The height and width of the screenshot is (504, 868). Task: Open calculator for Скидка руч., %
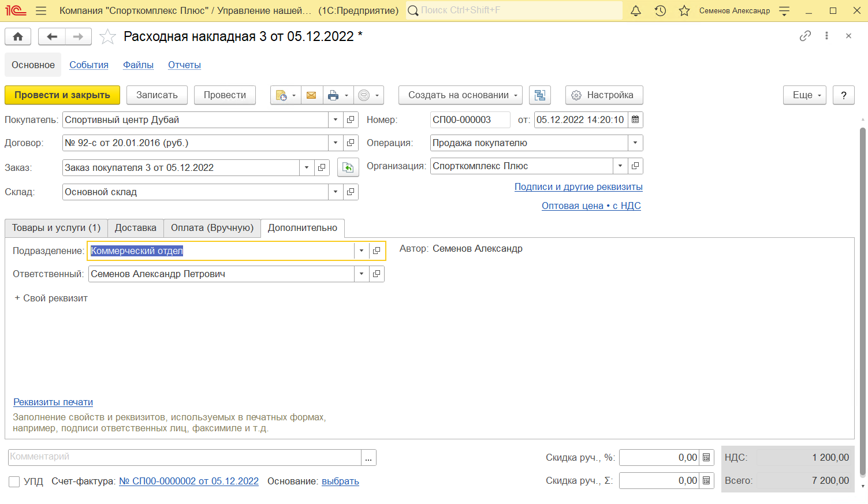coord(706,457)
